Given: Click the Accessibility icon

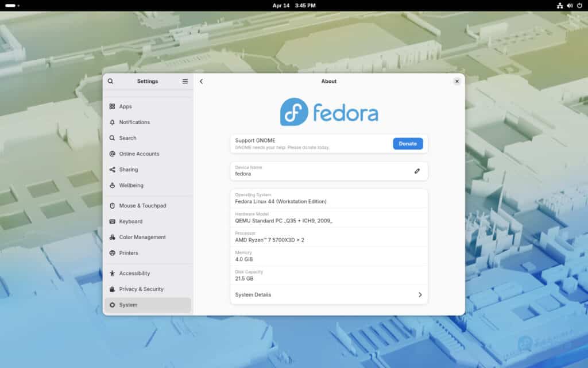Looking at the screenshot, I should pyautogui.click(x=112, y=273).
